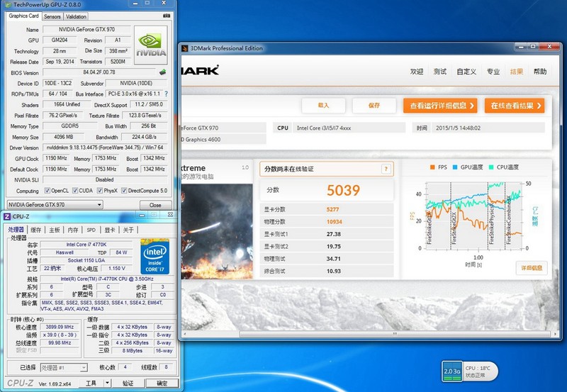Click the Driver Version field in GPU-Z
Screen dimensions: 567x392
point(105,147)
